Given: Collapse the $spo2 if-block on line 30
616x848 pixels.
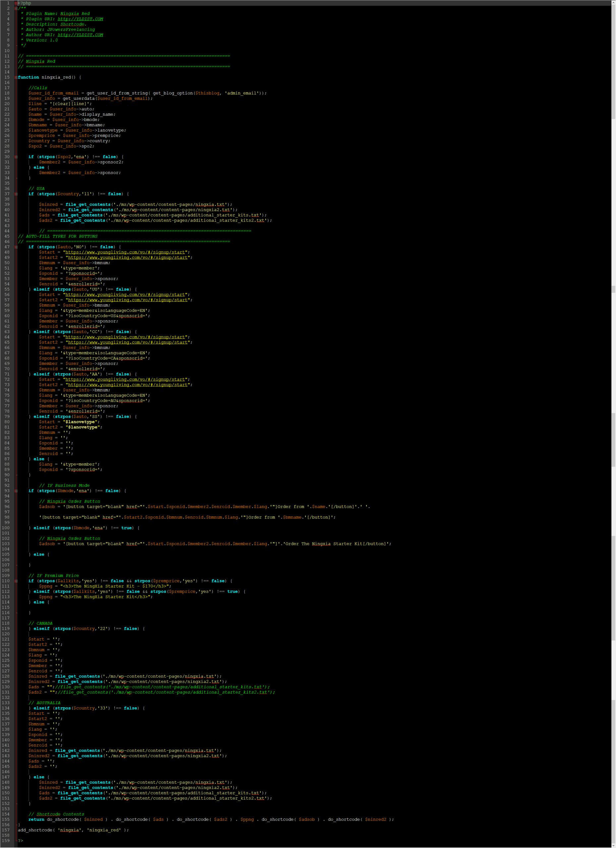Looking at the screenshot, I should point(16,157).
